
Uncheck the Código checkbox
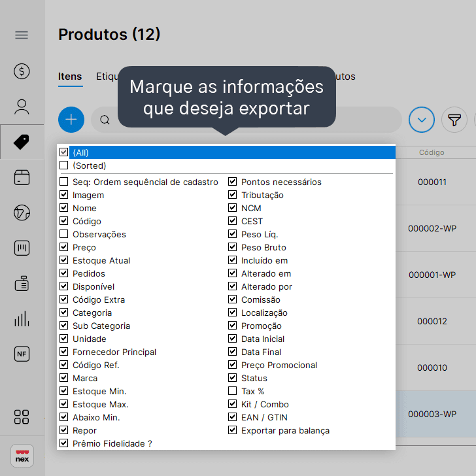point(64,221)
